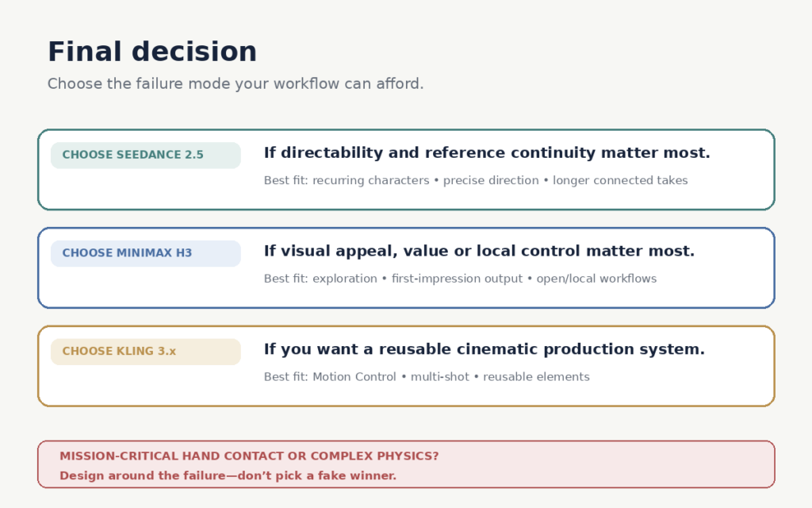812x508 pixels.
Task: Click the words 'longer connected takes'
Action: tap(620, 180)
